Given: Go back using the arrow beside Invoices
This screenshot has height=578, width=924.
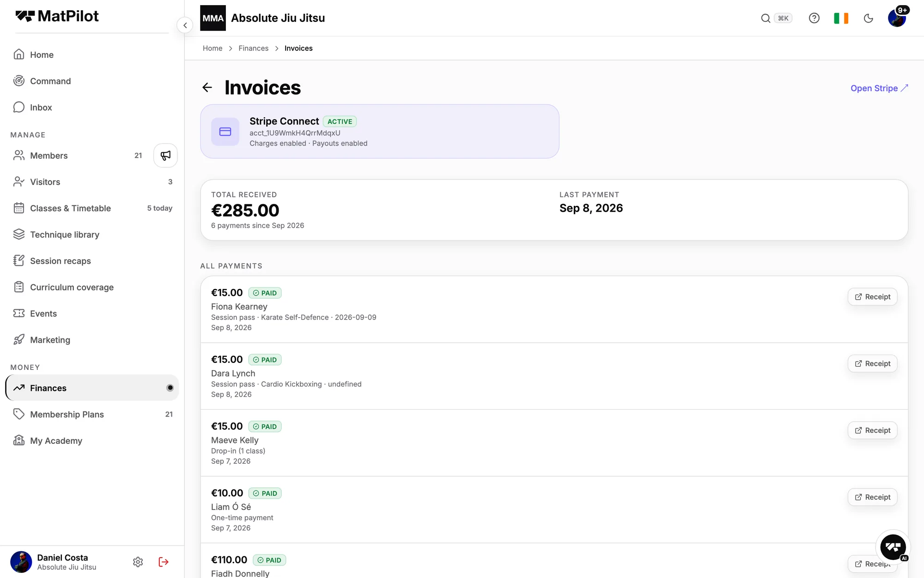Looking at the screenshot, I should click(207, 87).
